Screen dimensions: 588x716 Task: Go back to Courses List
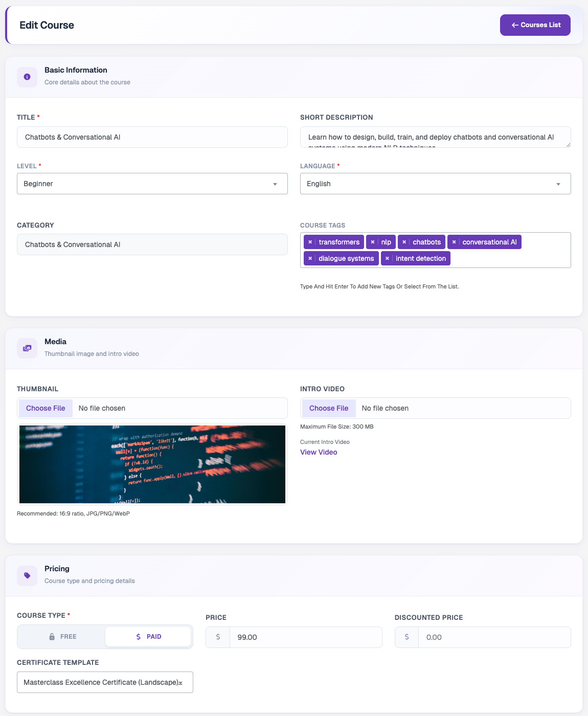click(x=535, y=25)
